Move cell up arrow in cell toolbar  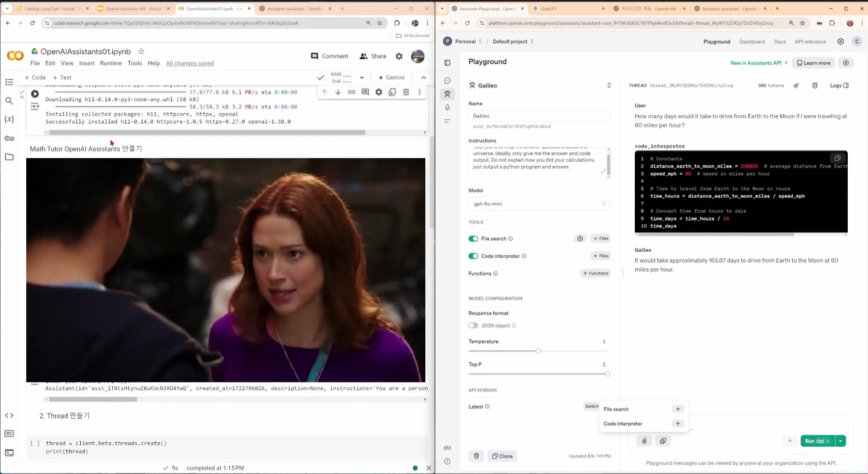(x=324, y=92)
